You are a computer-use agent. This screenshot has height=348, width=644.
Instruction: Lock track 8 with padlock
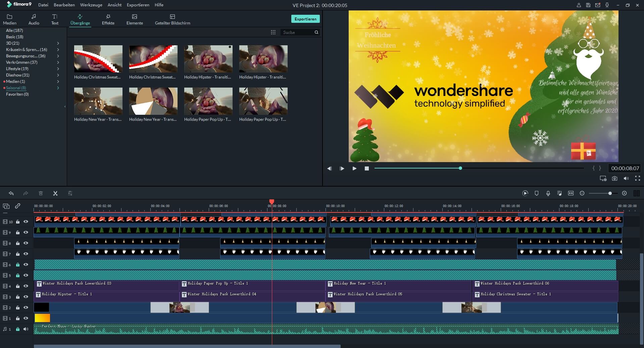point(18,243)
